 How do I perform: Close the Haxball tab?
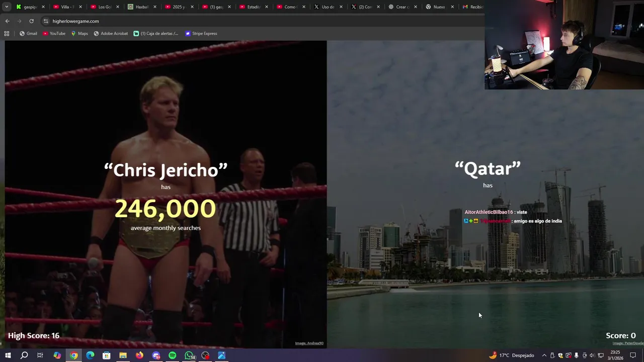pyautogui.click(x=155, y=7)
